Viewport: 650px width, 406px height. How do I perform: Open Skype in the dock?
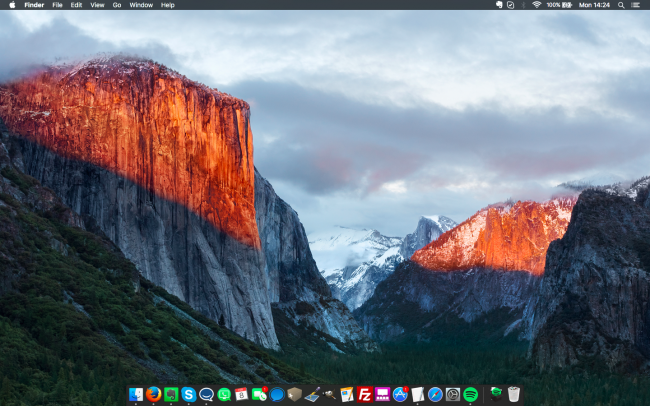click(189, 394)
